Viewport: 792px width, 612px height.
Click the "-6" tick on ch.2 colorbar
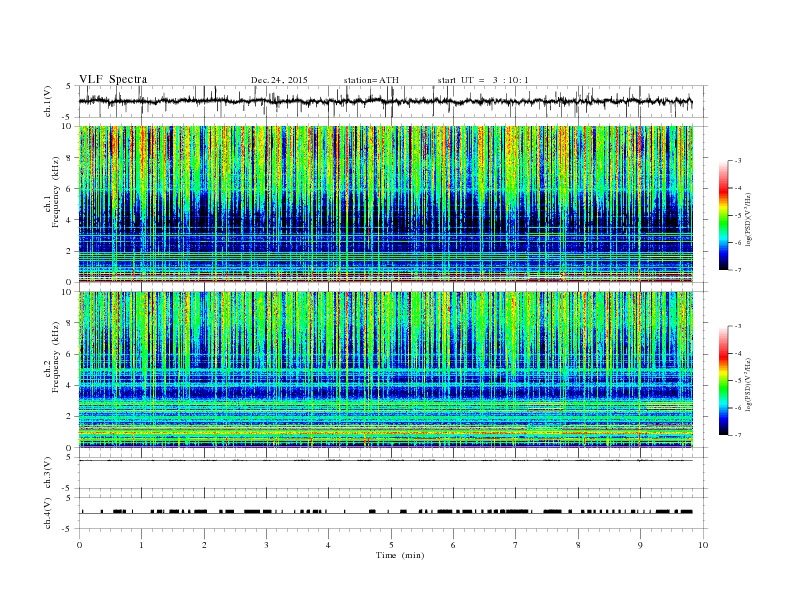(737, 408)
